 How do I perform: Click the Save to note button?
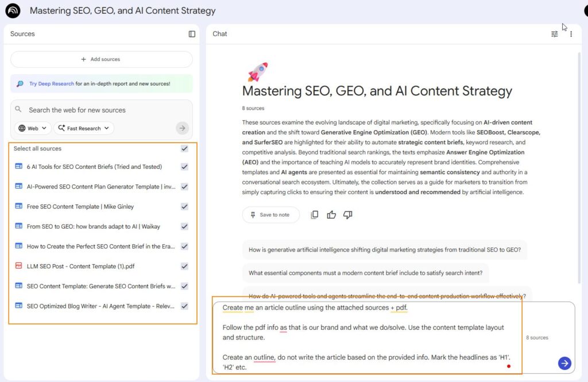point(270,215)
